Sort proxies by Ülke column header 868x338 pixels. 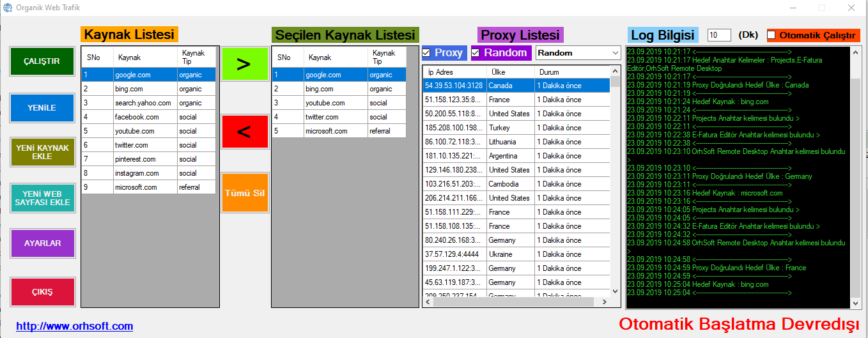510,72
